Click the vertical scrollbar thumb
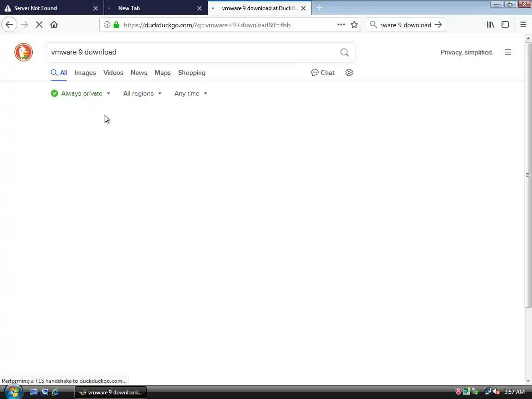 (x=528, y=175)
